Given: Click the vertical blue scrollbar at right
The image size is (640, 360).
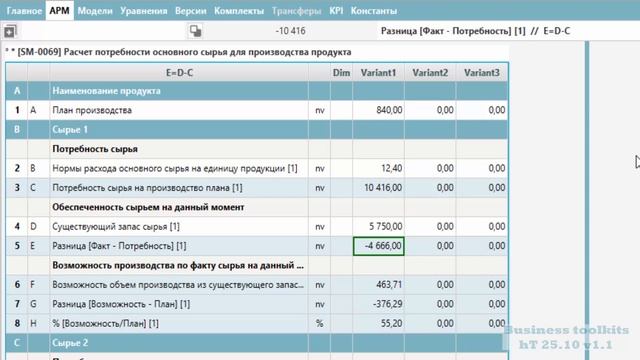Looking at the screenshot, I should 587,200.
